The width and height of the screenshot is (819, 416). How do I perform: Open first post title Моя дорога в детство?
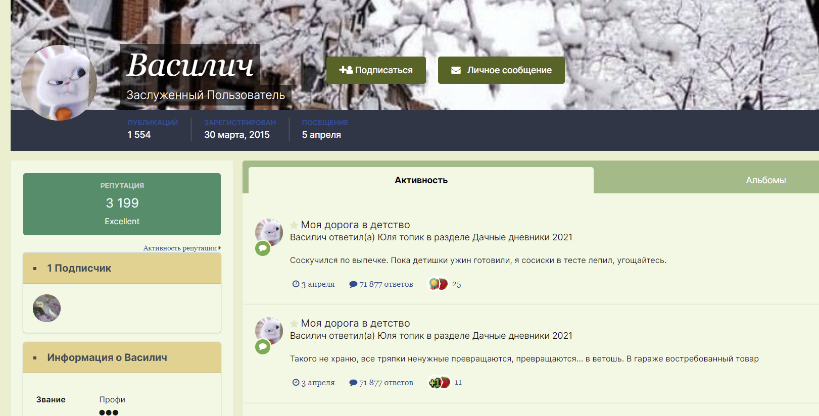pyautogui.click(x=355, y=225)
